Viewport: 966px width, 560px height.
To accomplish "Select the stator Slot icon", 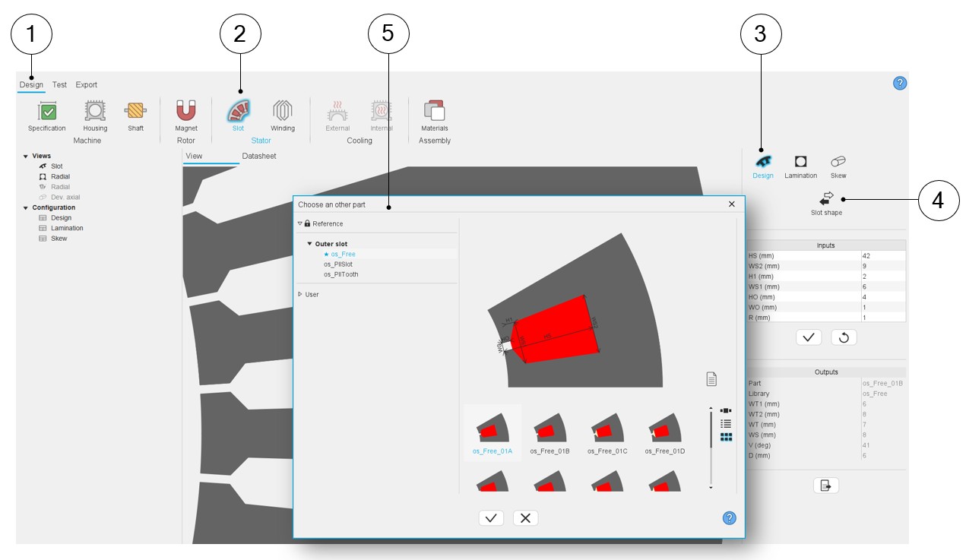I will 239,111.
